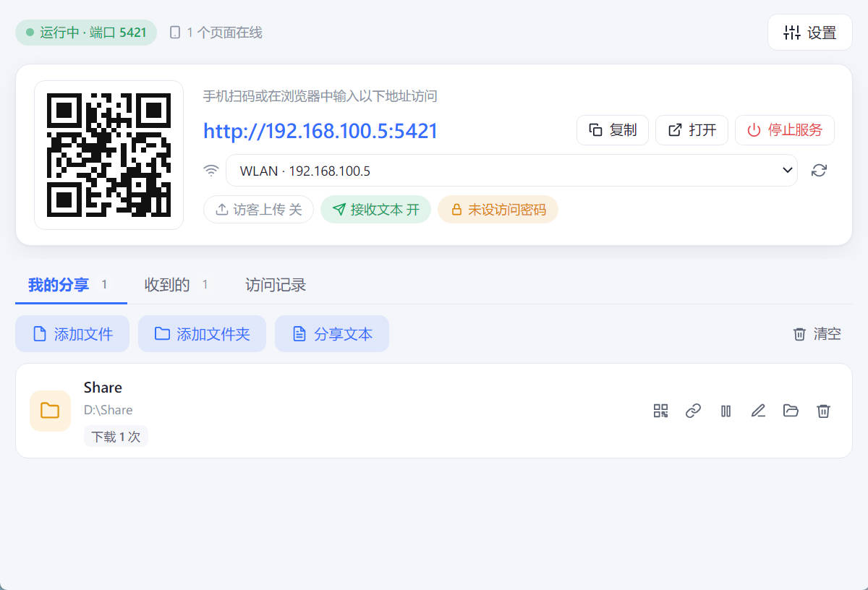Toggle 访客上传 visitor upload

258,210
